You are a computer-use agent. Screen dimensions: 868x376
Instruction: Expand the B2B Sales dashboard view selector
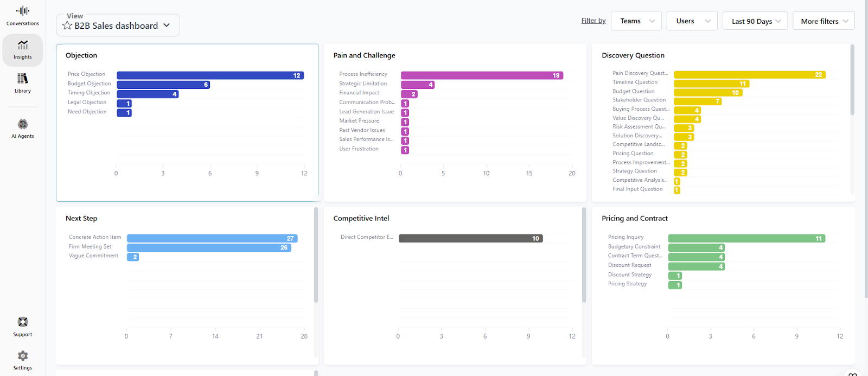point(118,26)
